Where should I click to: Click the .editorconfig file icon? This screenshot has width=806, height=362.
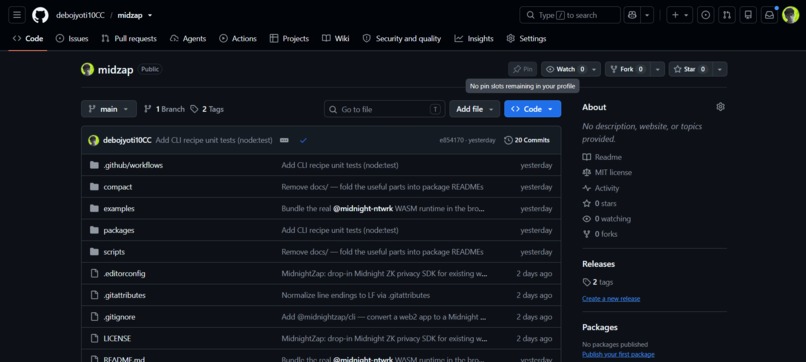tap(94, 273)
